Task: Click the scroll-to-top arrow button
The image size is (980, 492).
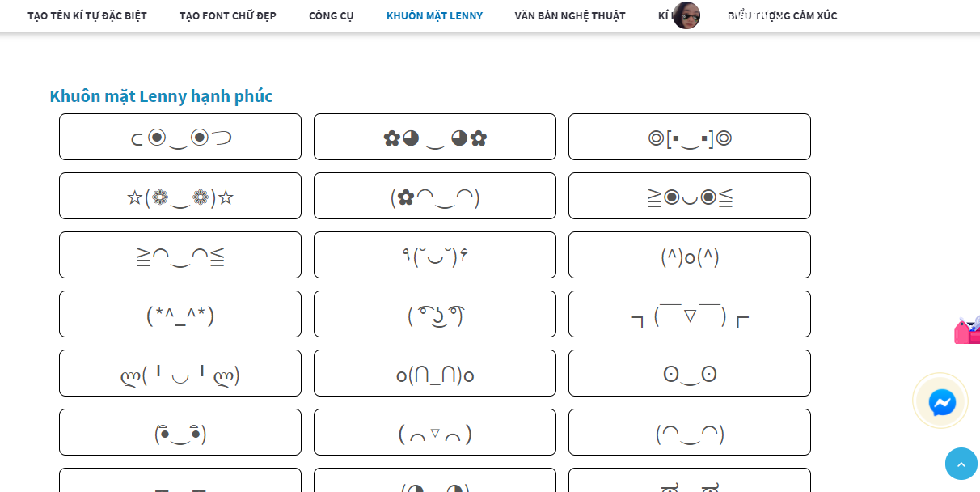Action: point(961,464)
